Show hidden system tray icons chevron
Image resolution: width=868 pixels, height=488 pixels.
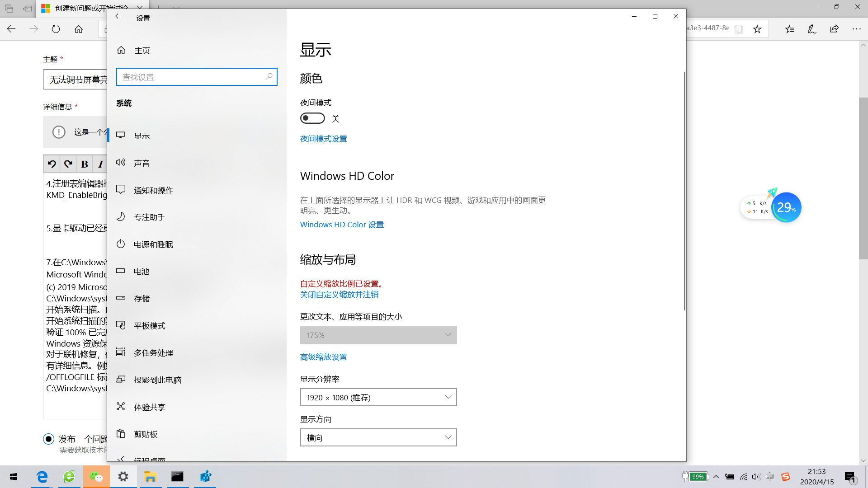tap(716, 477)
